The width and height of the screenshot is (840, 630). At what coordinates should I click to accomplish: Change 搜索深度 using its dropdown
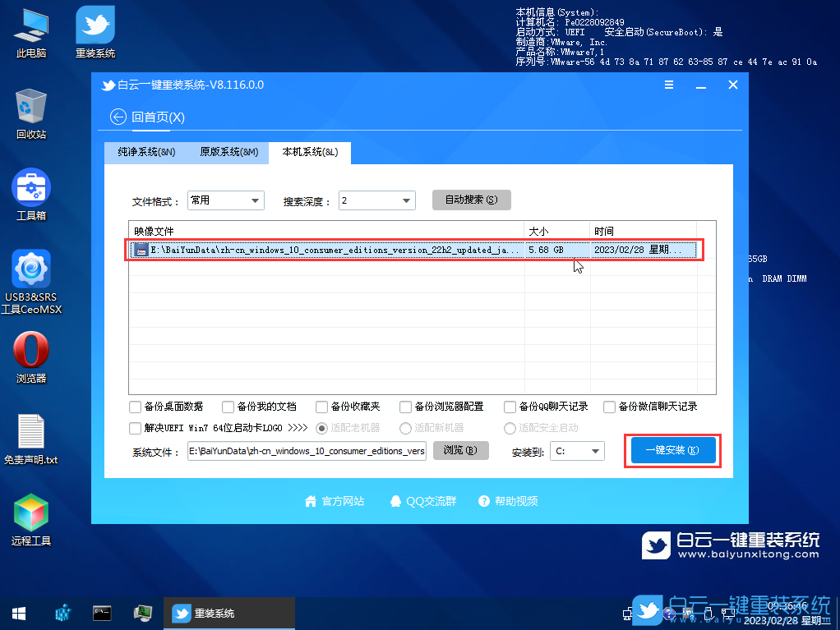point(377,200)
